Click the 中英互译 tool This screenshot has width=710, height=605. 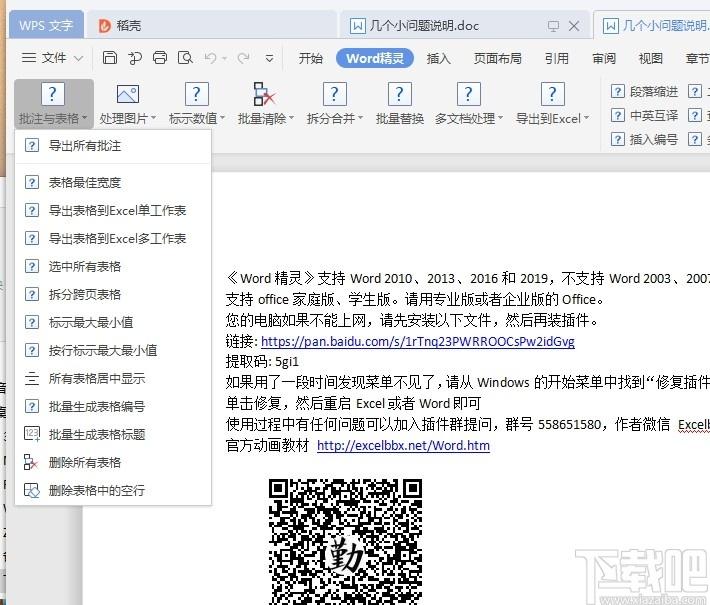[x=644, y=115]
